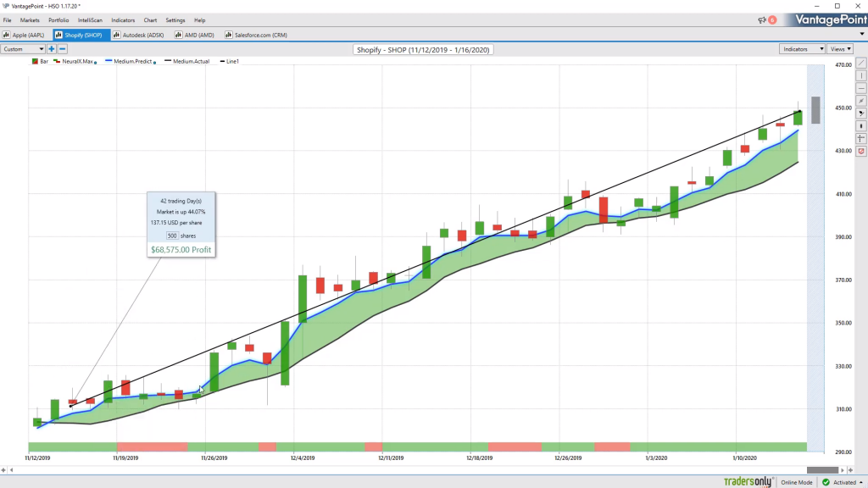Open the Custom time range dropdown
868x488 pixels.
tap(23, 49)
